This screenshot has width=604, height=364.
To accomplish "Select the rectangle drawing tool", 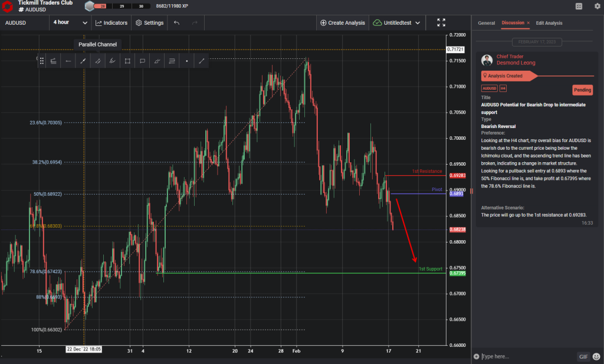I will (126, 60).
